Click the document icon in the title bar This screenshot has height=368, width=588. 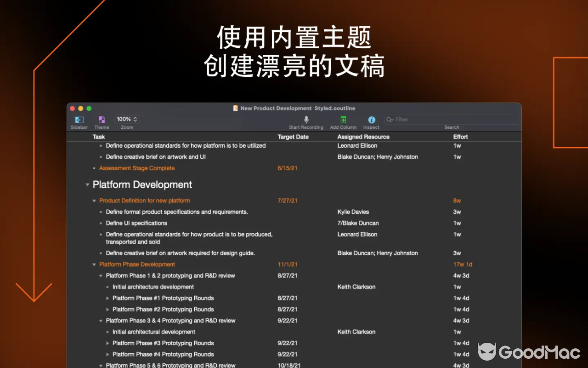pos(236,108)
